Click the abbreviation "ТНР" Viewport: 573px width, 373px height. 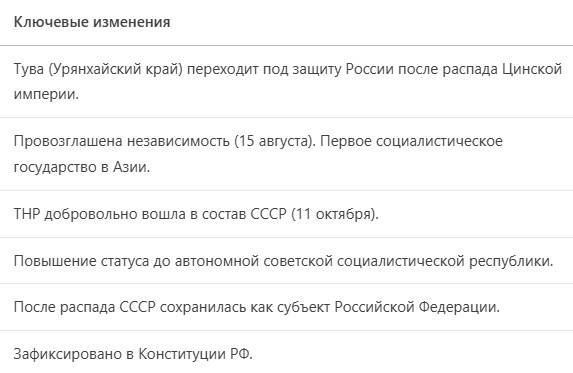point(27,214)
